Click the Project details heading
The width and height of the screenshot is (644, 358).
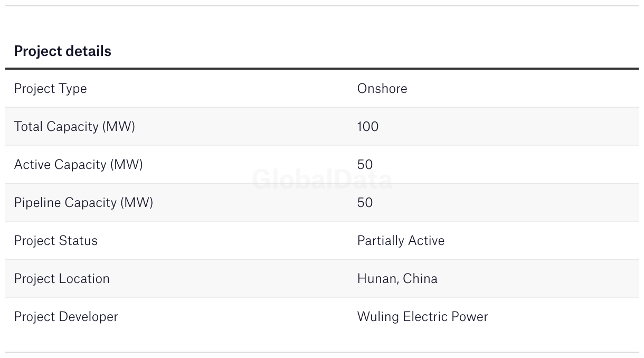[x=62, y=51]
